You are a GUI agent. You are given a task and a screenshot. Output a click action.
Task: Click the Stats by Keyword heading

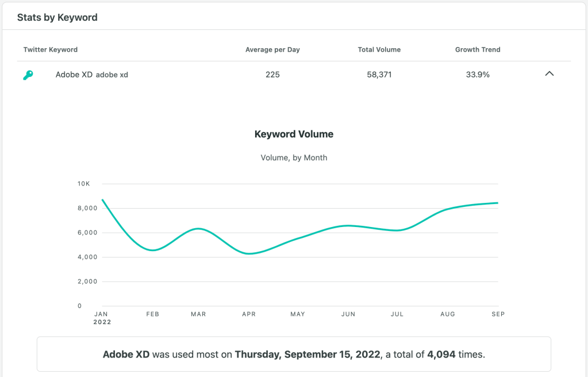pos(57,18)
